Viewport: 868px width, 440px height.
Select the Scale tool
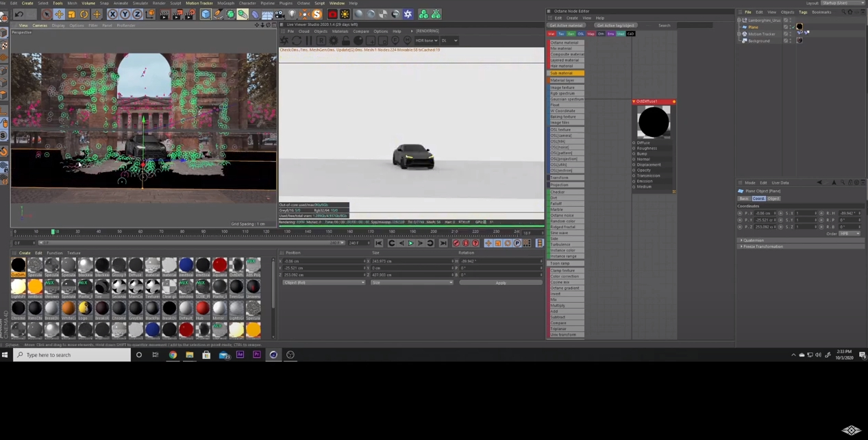click(71, 14)
